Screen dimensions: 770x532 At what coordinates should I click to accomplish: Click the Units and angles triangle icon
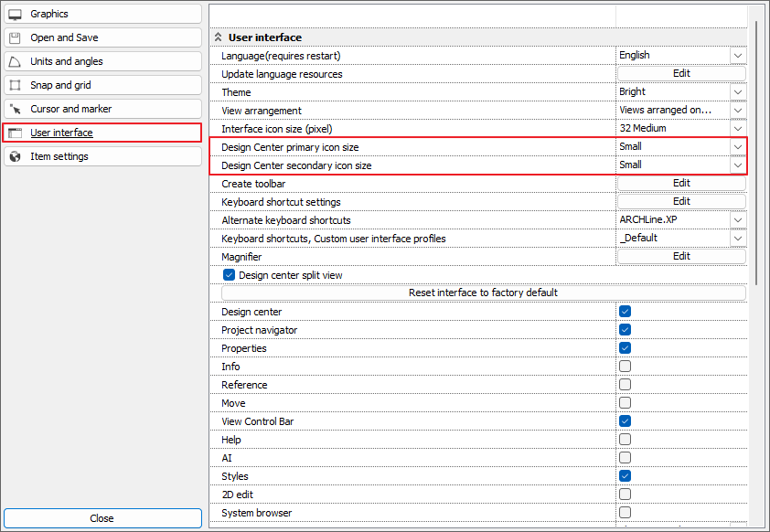(x=16, y=62)
